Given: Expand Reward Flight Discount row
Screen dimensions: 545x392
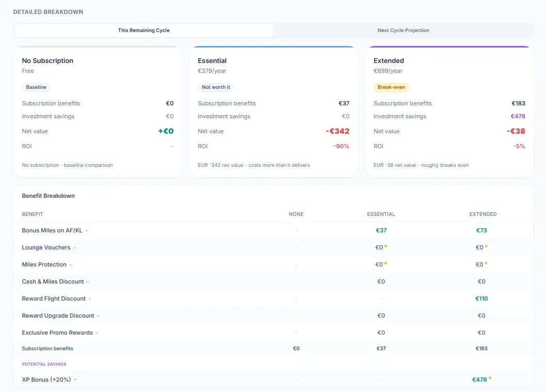Looking at the screenshot, I should pyautogui.click(x=90, y=299).
